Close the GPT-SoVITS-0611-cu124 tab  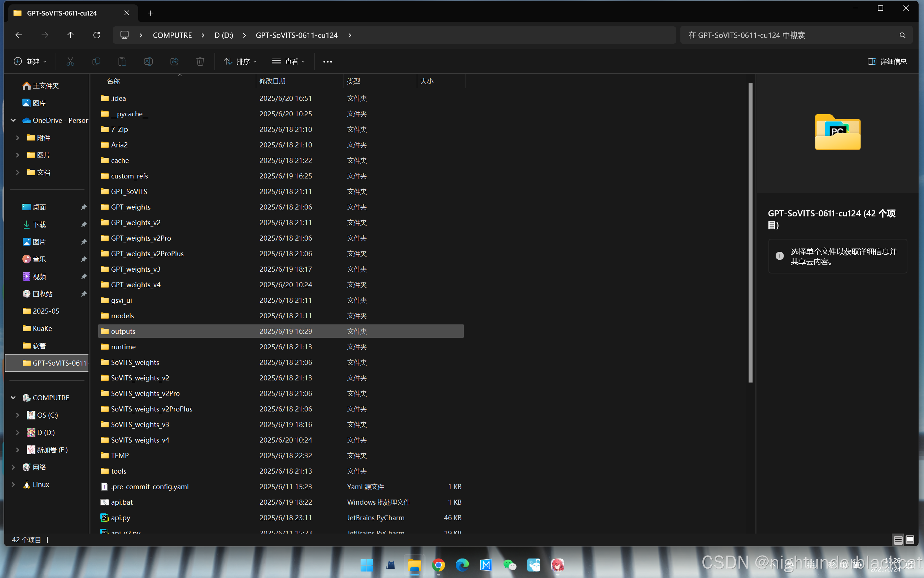(126, 13)
